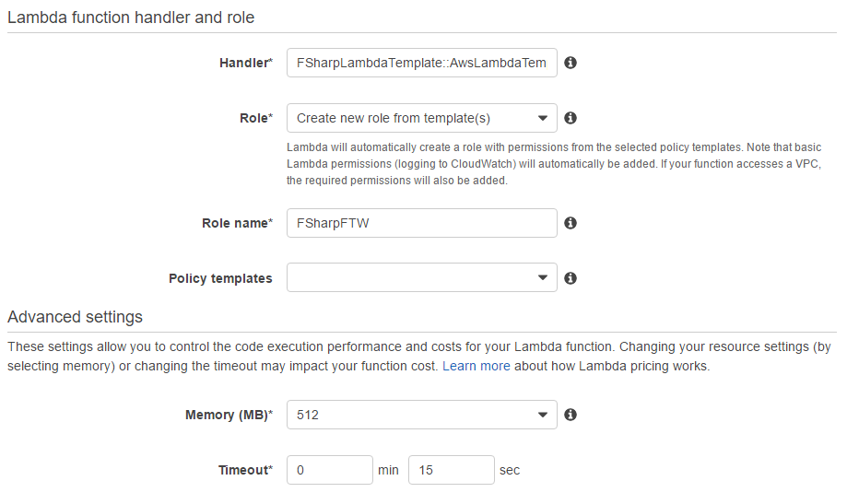Click the info icon next to Role dropdown
Screen dimensions: 847x504
[x=571, y=118]
